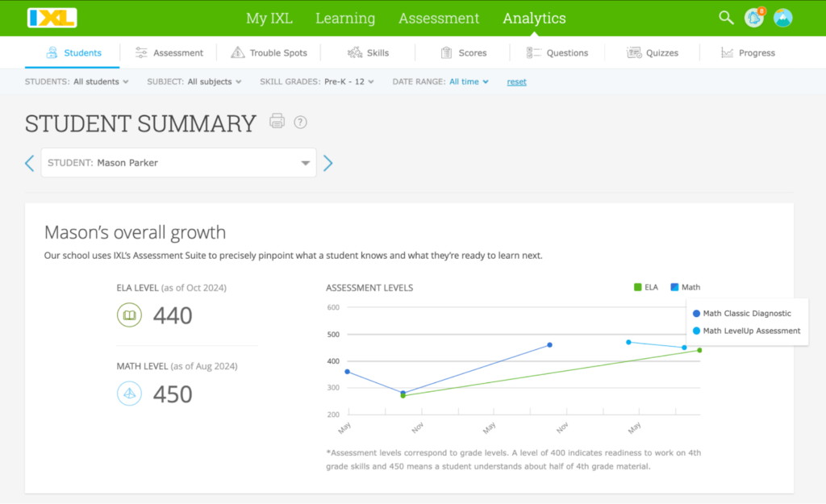Click the Quizzes icon
The width and height of the screenshot is (826, 504).
tap(634, 52)
